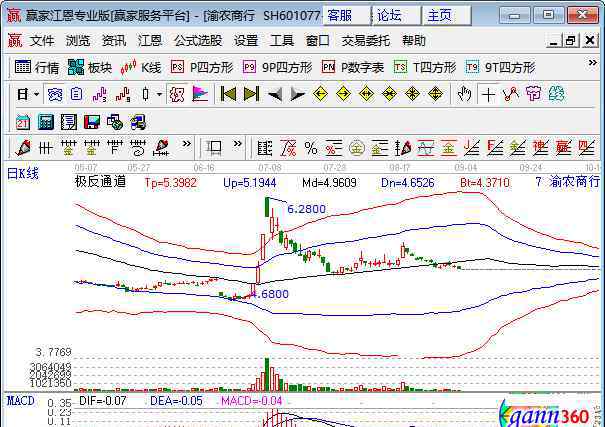
Task: Click the yellow diamond horizontal-expand icon
Action: [366, 94]
